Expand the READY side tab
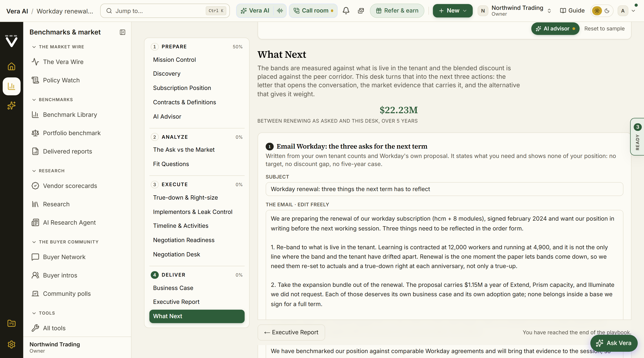644x358 pixels. (x=637, y=137)
